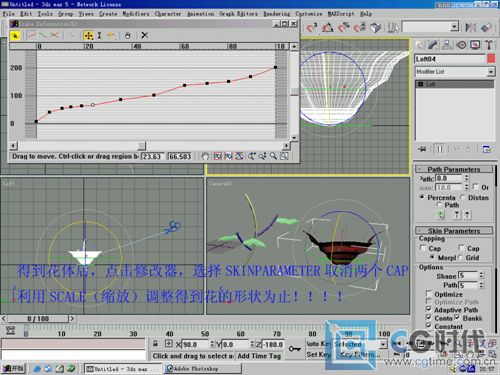500x375 pixels.
Task: Open the Modifier List dropdown
Action: coord(455,72)
